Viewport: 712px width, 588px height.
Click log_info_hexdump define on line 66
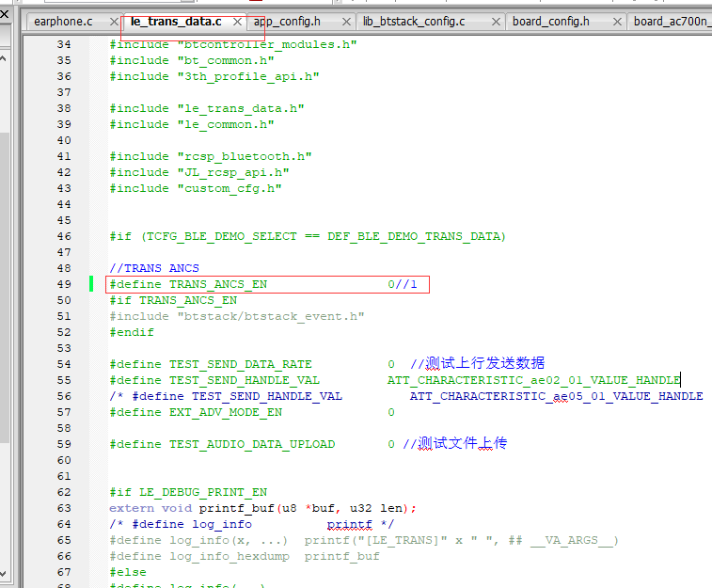(245, 557)
